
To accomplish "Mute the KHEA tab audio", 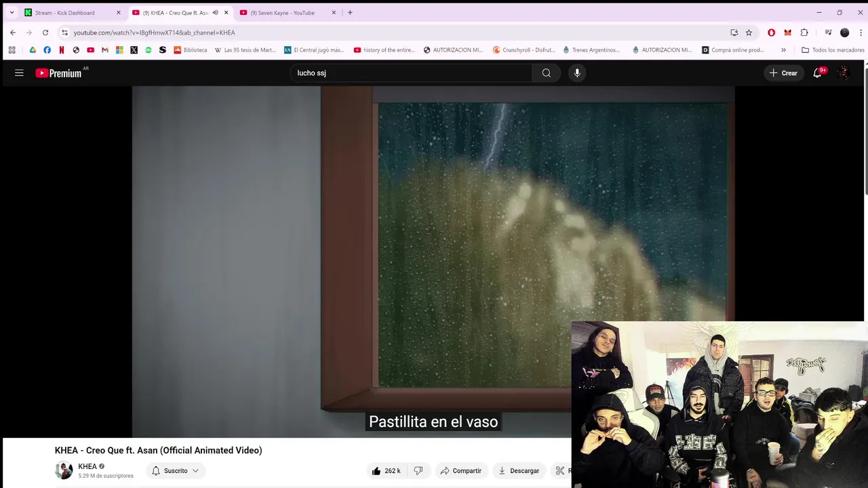I will 216,12.
